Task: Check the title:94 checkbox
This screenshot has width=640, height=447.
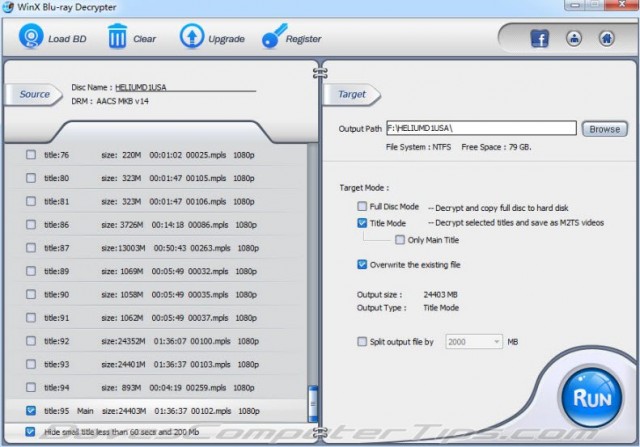Action: click(31, 387)
